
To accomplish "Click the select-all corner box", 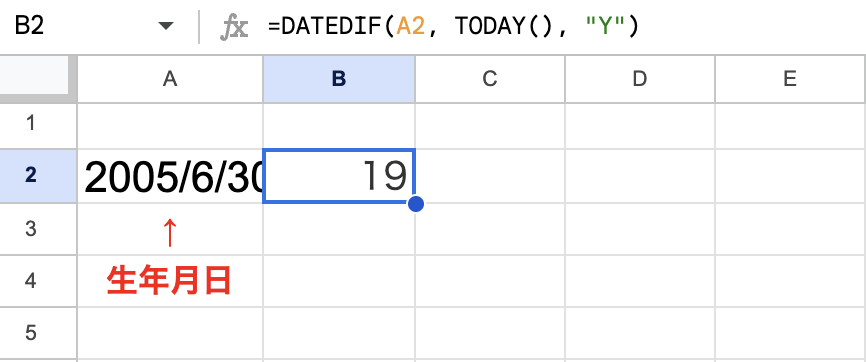I will click(x=34, y=75).
